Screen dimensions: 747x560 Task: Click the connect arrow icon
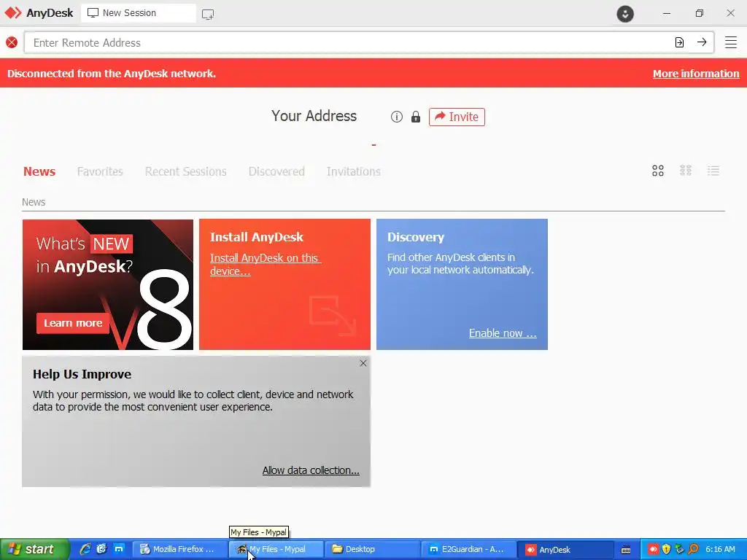click(x=702, y=42)
